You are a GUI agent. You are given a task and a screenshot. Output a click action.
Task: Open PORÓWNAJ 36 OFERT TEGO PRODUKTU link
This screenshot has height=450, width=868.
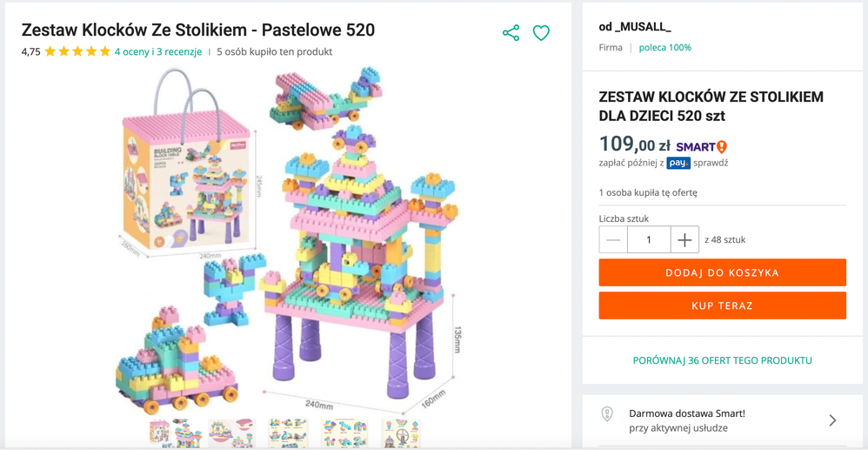(x=722, y=360)
